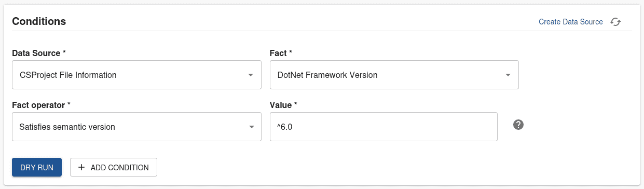Image resolution: width=644 pixels, height=189 pixels.
Task: Open the Fact selection dropdown
Action: (x=394, y=75)
